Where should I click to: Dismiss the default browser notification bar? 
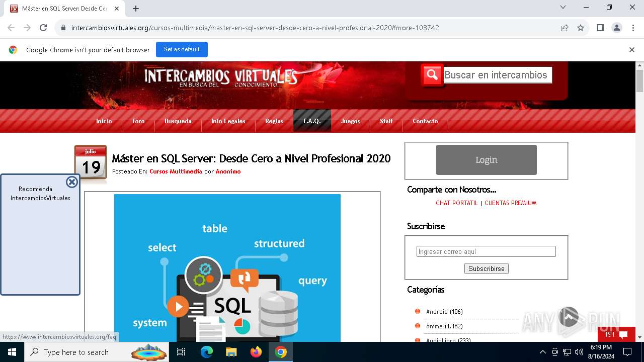632,50
